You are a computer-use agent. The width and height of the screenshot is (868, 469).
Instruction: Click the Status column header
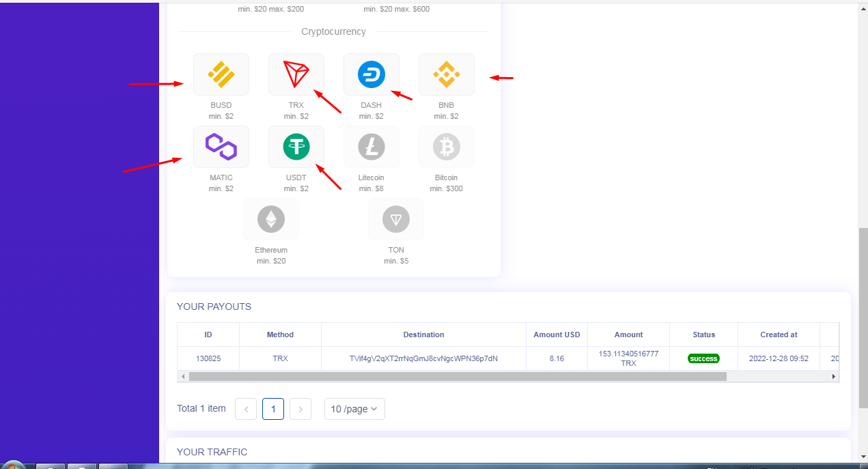point(703,335)
